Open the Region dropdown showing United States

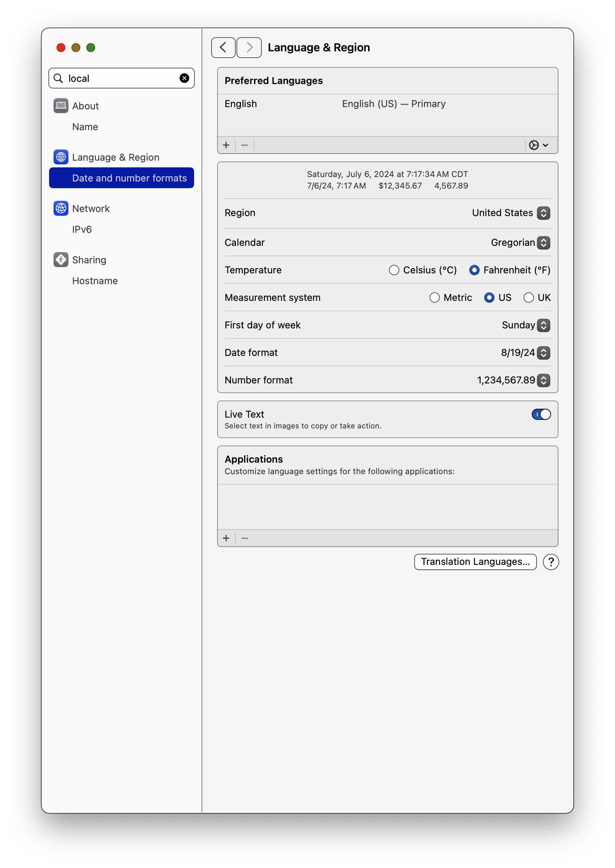544,213
